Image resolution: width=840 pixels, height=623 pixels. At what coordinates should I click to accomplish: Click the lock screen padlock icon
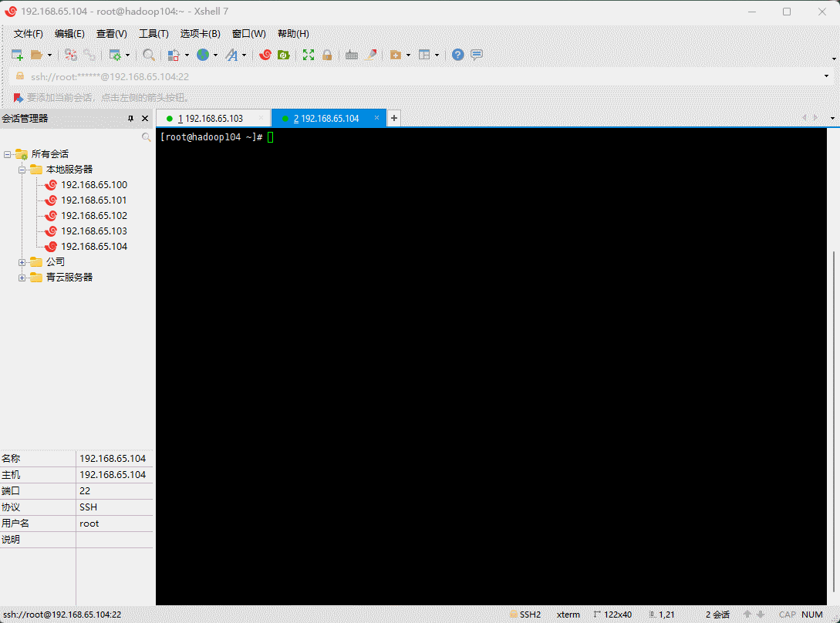point(327,55)
